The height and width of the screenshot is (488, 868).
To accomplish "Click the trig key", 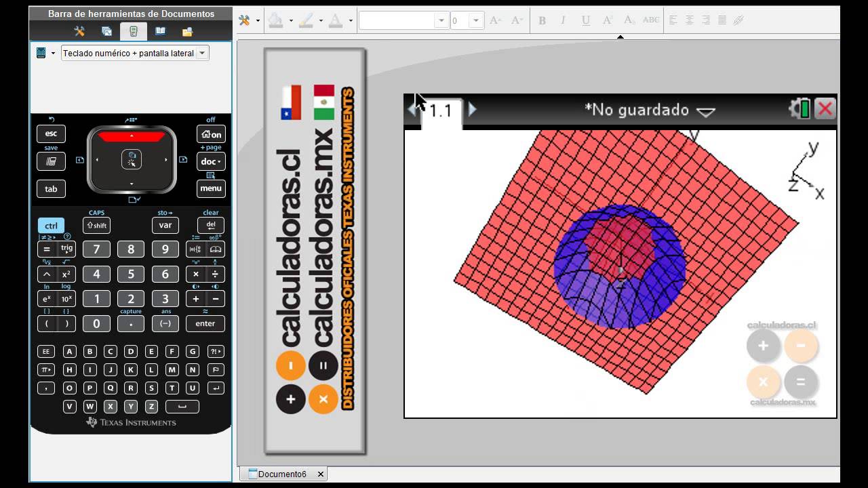I will click(66, 249).
